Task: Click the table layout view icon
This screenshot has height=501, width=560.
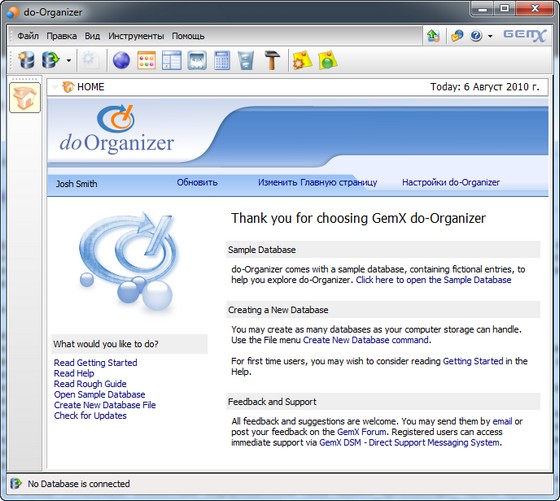Action: coord(171,60)
